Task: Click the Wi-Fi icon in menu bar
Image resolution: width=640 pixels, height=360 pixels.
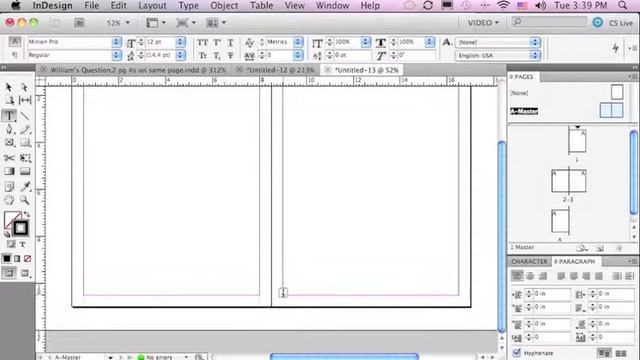Action: [x=504, y=6]
